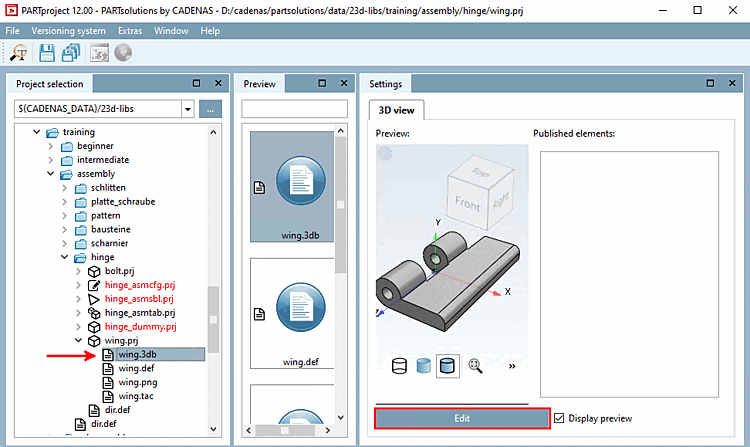Viewport: 750px width, 447px height.
Task: Open the catalog path dropdown
Action: [188, 109]
